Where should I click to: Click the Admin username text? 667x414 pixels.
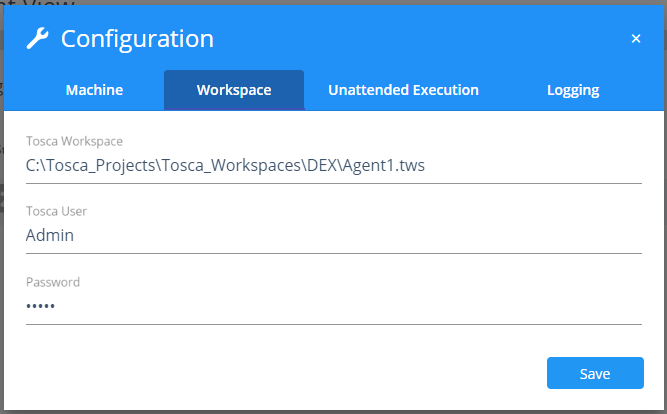50,236
